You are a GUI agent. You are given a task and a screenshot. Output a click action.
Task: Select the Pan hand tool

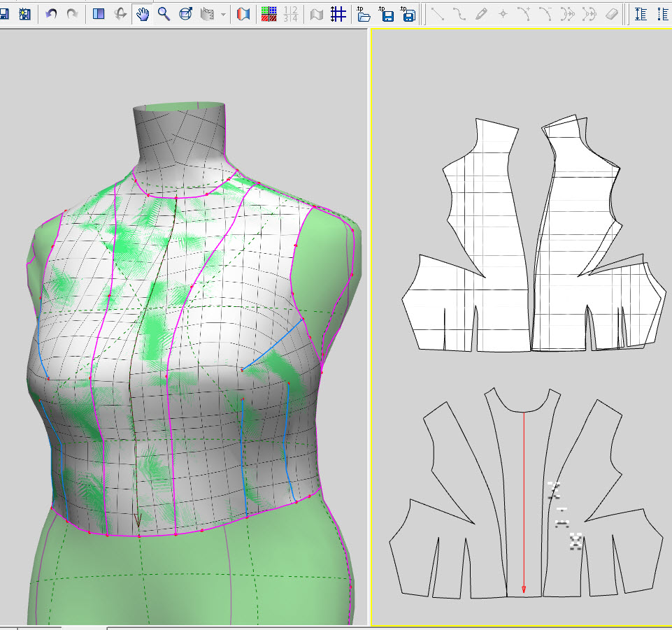point(143,14)
